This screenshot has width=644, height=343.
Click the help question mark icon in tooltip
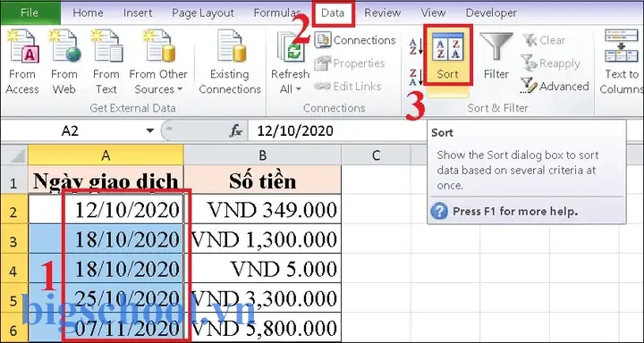click(x=439, y=212)
